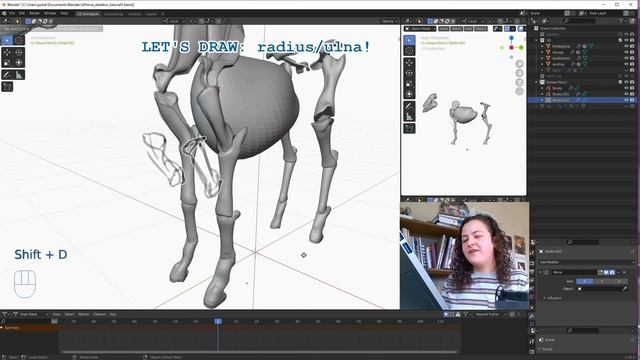The height and width of the screenshot is (360, 640).
Task: Open View menu in right viewport header
Action: click(x=444, y=29)
